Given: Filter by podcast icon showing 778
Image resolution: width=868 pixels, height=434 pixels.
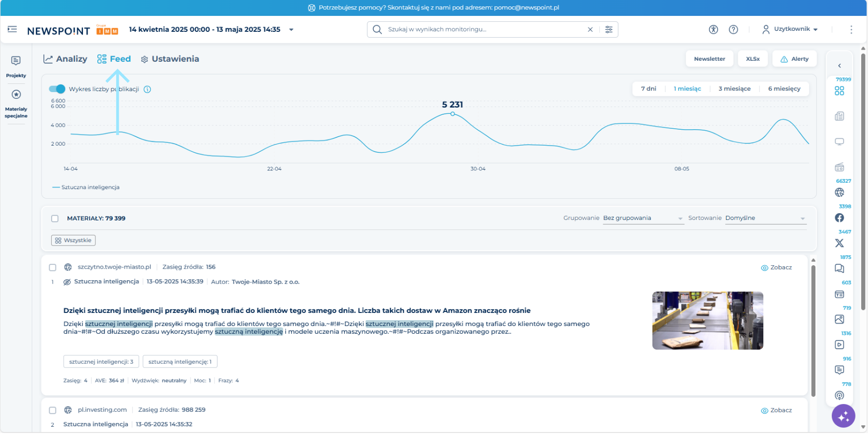Looking at the screenshot, I should [x=840, y=395].
